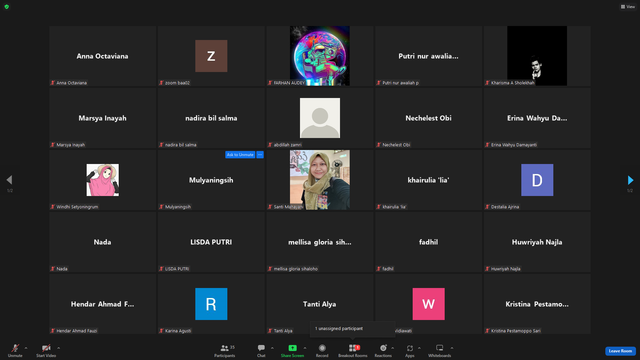Select Putri nur awalia tile

click(428, 56)
